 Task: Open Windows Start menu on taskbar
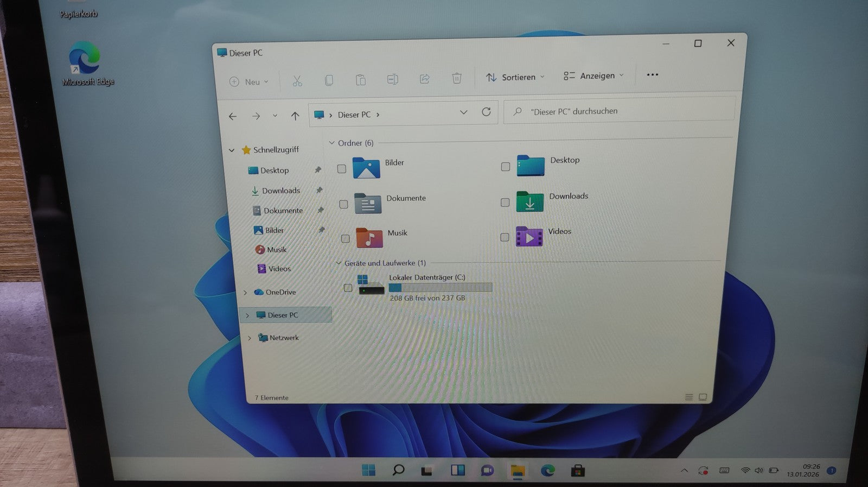tap(369, 470)
